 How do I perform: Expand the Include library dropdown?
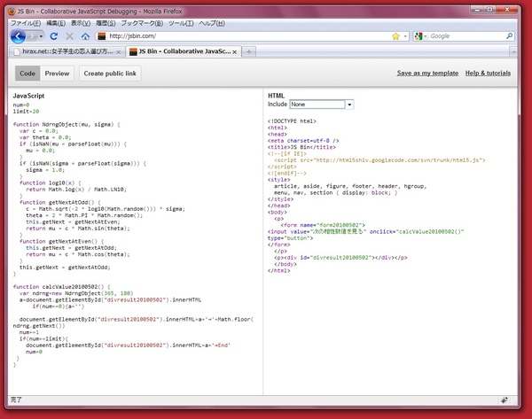tap(349, 105)
